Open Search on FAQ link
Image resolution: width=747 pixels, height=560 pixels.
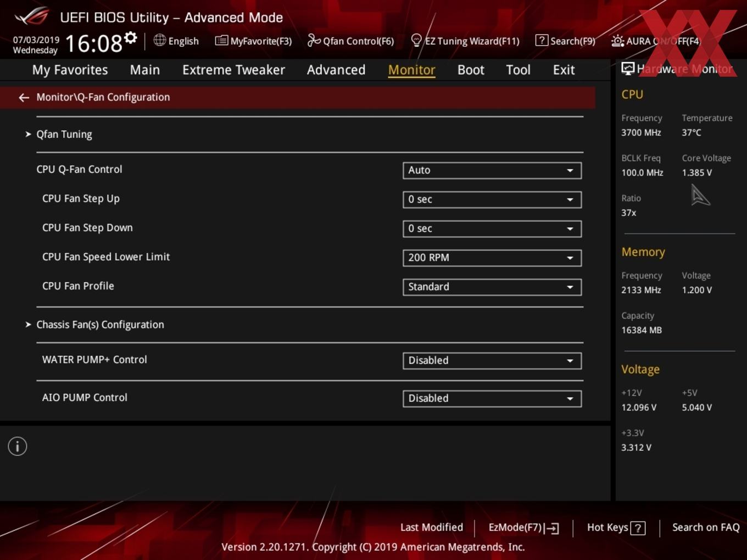click(706, 528)
